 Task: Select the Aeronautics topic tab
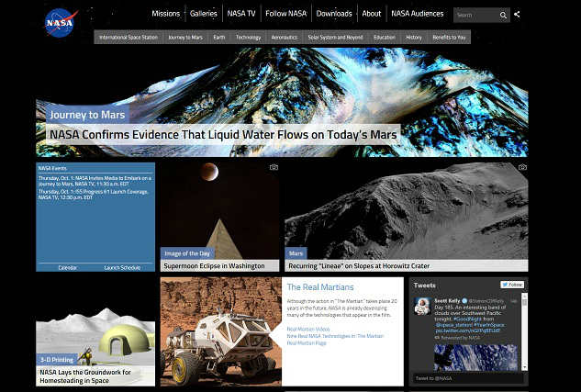click(x=285, y=37)
